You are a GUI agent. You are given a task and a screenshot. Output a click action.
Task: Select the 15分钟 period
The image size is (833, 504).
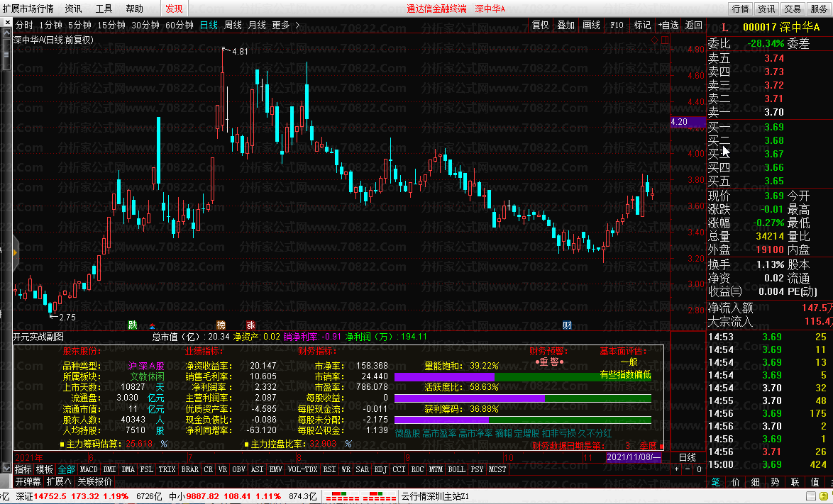coord(111,25)
